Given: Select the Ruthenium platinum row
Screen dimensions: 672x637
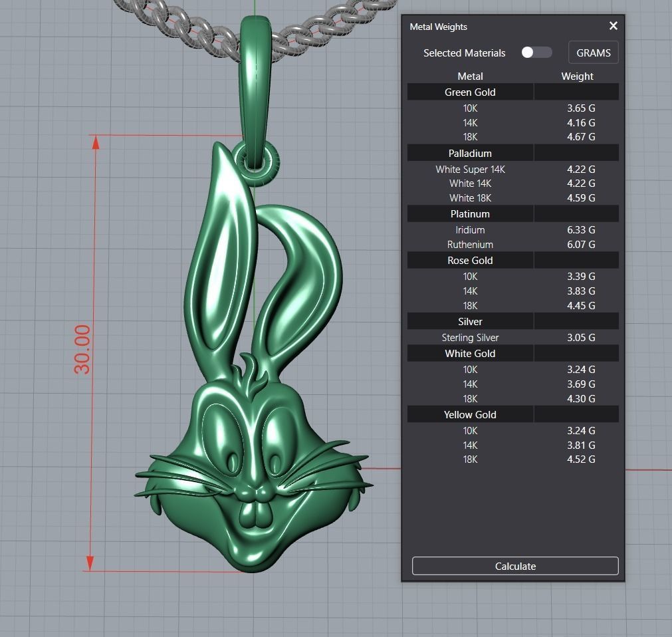Looking at the screenshot, I should tap(513, 244).
